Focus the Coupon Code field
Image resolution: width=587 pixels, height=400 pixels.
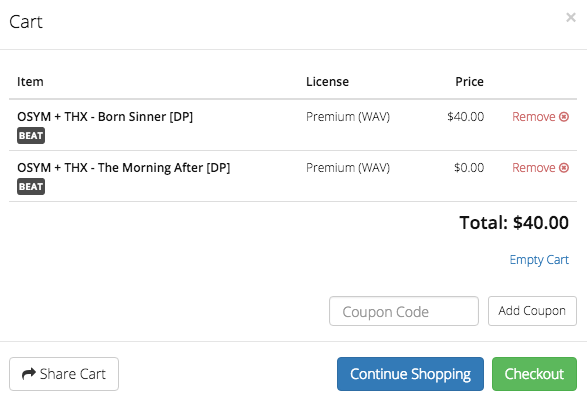(x=404, y=311)
